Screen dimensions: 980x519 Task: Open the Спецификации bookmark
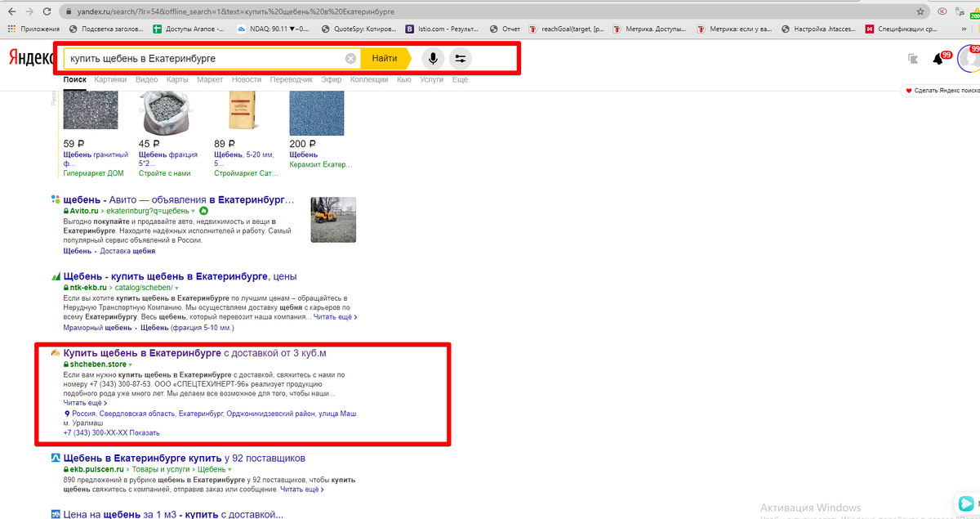pyautogui.click(x=902, y=29)
